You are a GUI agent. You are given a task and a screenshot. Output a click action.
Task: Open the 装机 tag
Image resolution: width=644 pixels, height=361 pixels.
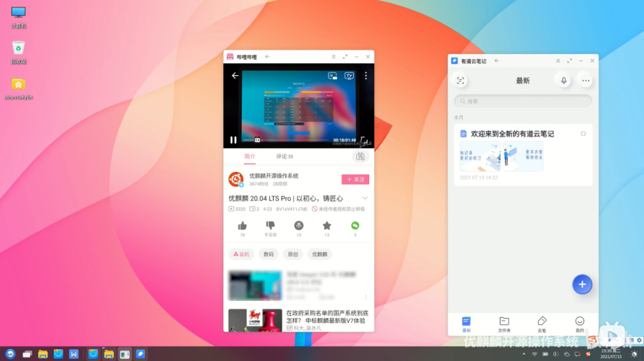tap(241, 254)
